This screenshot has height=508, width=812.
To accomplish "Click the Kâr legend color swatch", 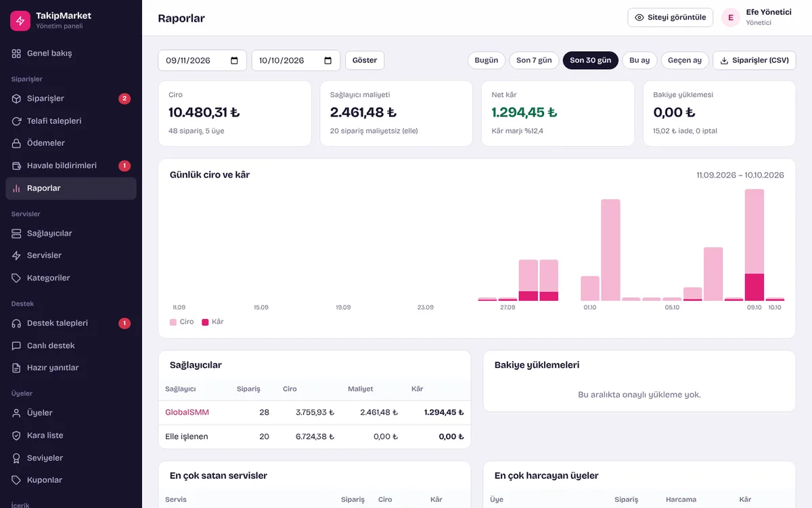I will click(x=205, y=322).
